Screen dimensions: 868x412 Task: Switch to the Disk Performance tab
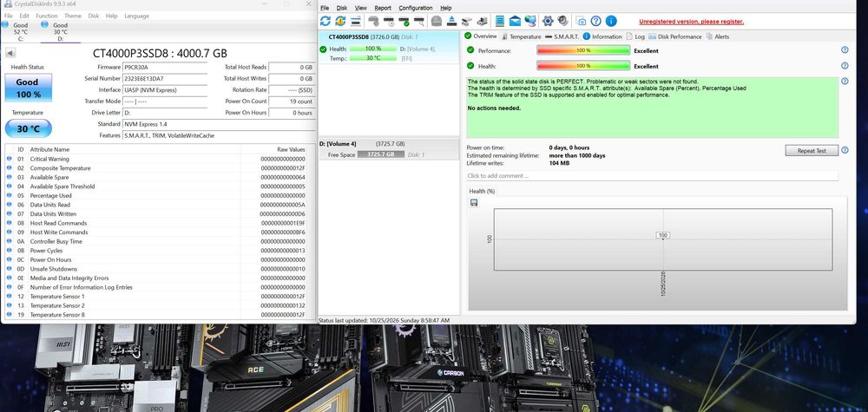674,36
